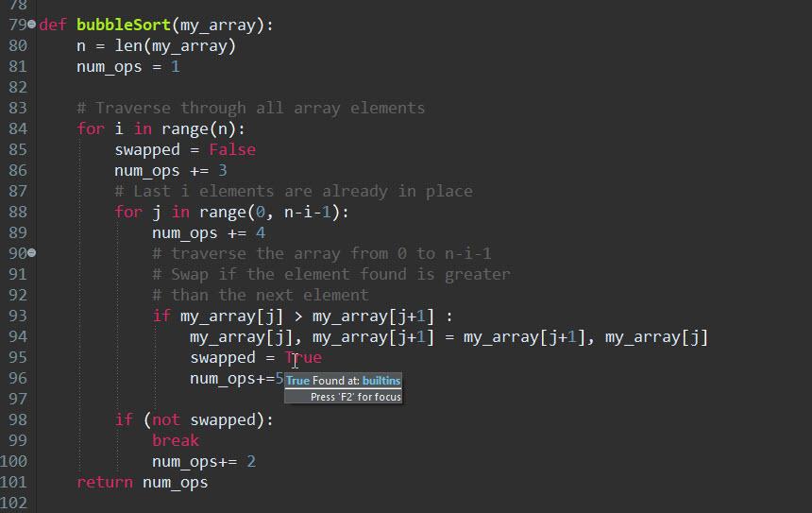Click the 'break' statement on line 99
Viewport: 812px width, 513px height.
click(176, 440)
